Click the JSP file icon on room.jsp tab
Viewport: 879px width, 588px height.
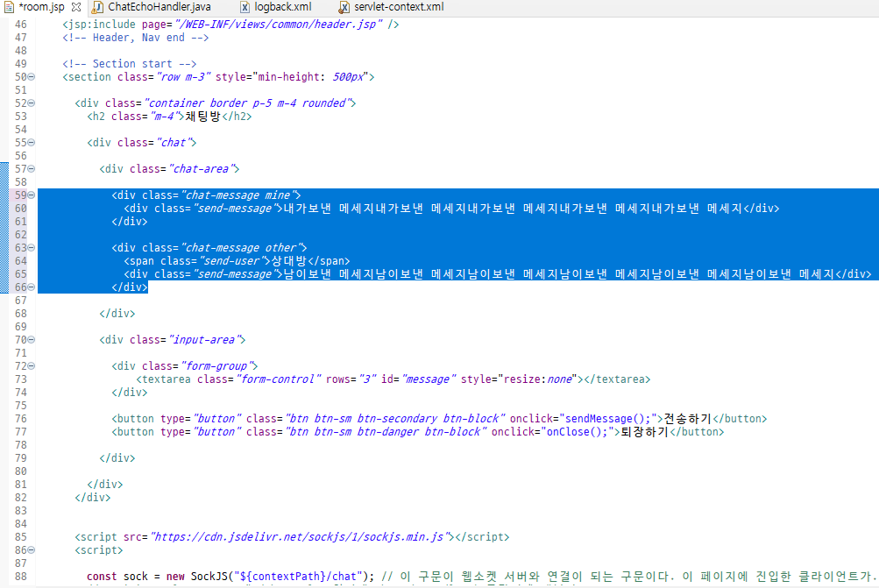(9, 7)
